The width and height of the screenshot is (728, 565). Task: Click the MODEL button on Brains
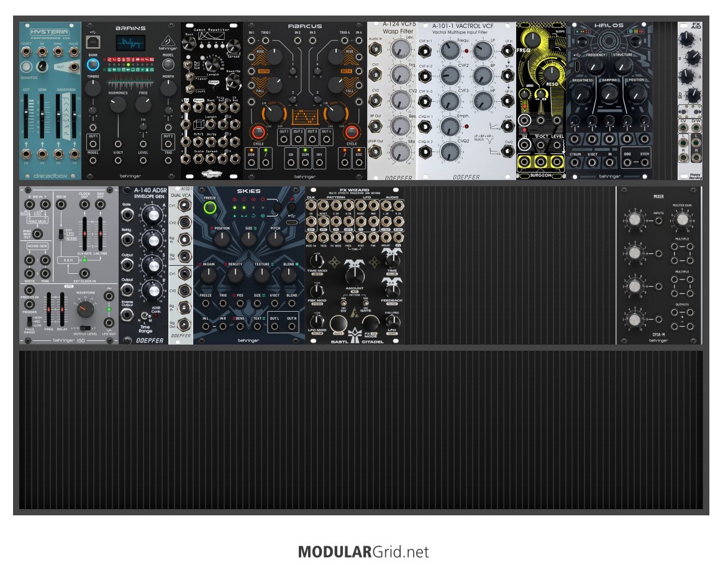click(168, 65)
